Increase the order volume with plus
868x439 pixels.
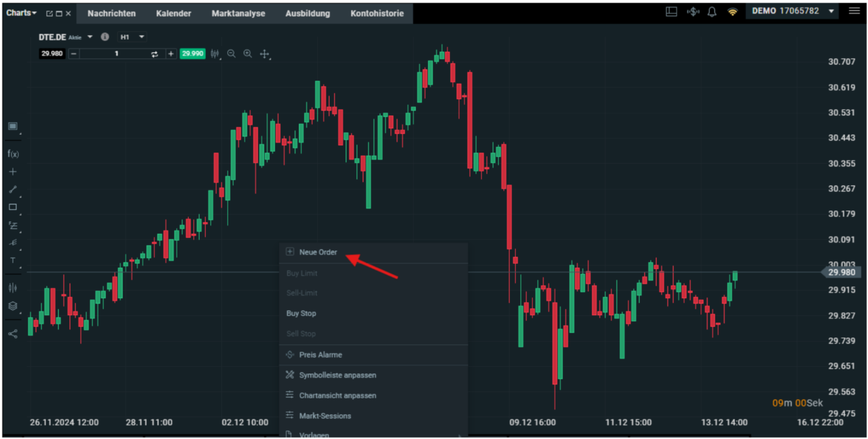pos(171,54)
